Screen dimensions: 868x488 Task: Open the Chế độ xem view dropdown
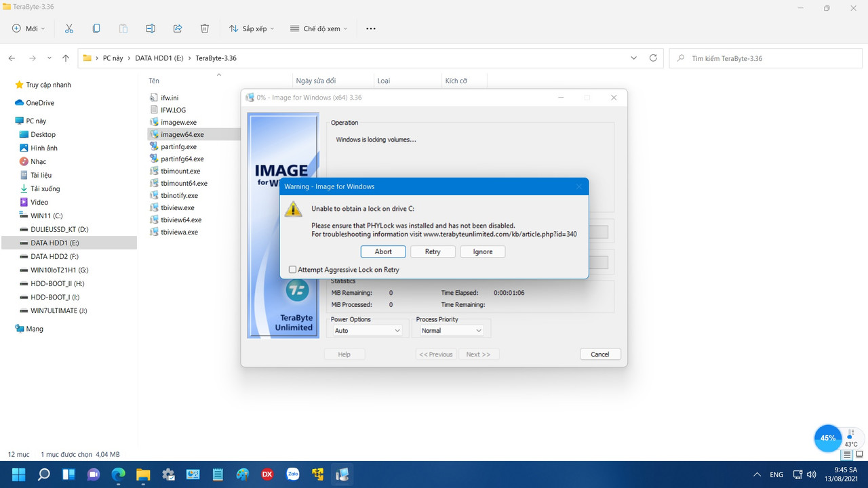(x=319, y=28)
